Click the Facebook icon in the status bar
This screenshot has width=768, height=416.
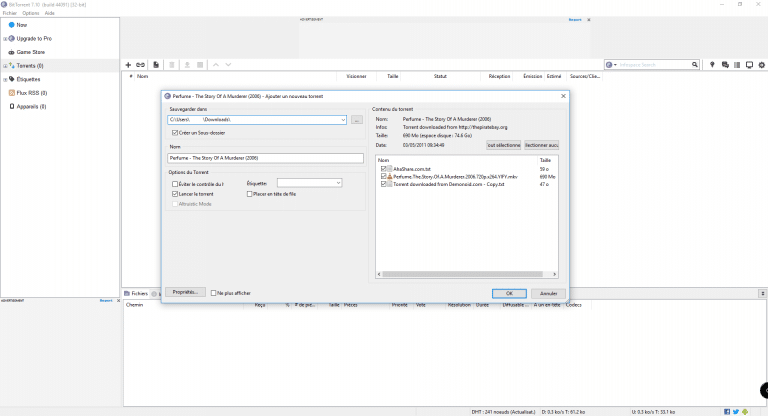727,412
